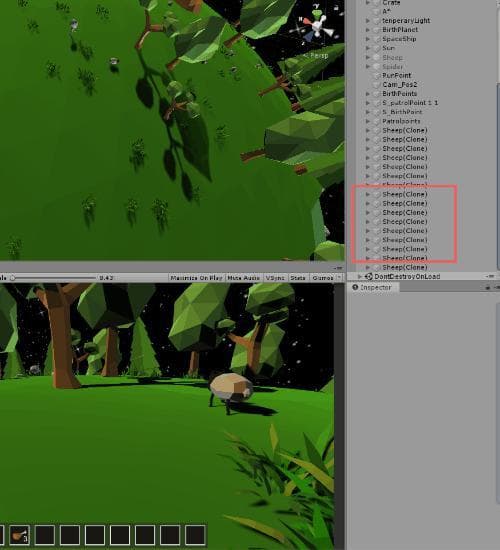Open the Gizmos dropdown arrow
The height and width of the screenshot is (550, 500).
tap(339, 278)
